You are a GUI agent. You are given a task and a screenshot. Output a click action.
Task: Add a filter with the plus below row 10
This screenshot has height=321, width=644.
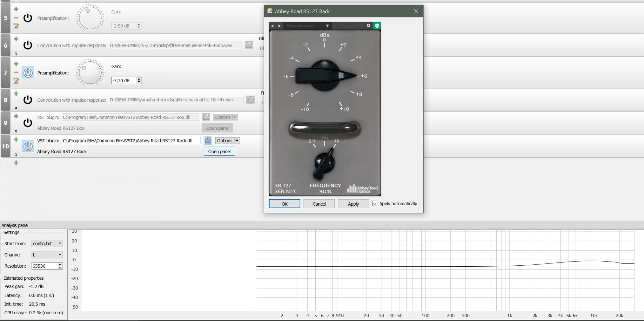tap(16, 163)
